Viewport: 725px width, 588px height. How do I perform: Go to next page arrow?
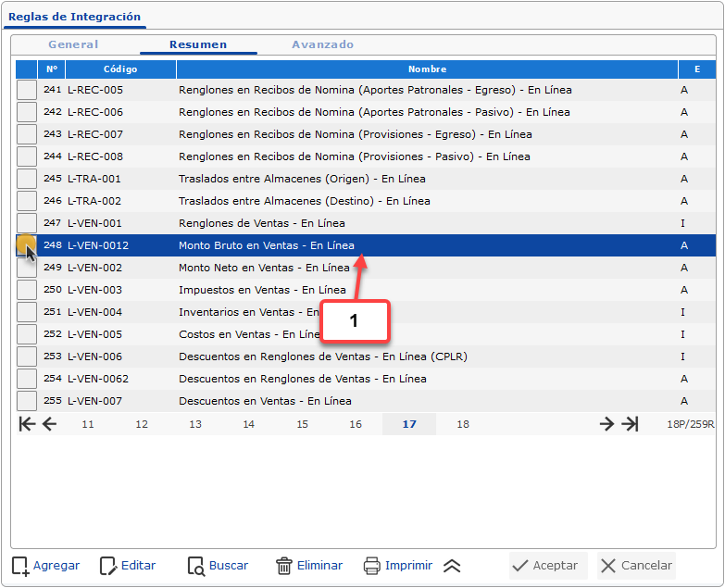coord(606,424)
